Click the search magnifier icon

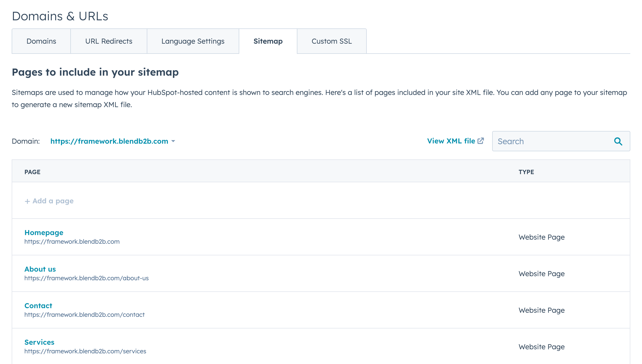tap(618, 141)
